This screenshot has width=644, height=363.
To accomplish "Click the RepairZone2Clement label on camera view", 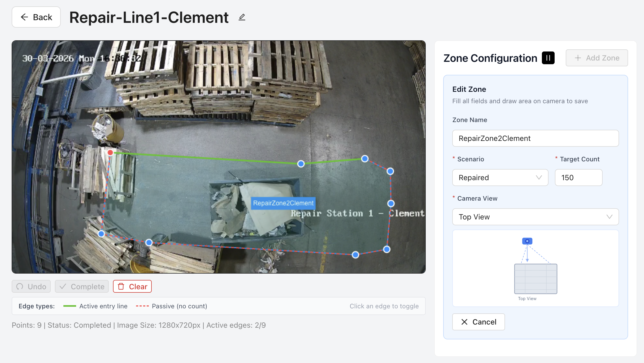I will (x=283, y=203).
